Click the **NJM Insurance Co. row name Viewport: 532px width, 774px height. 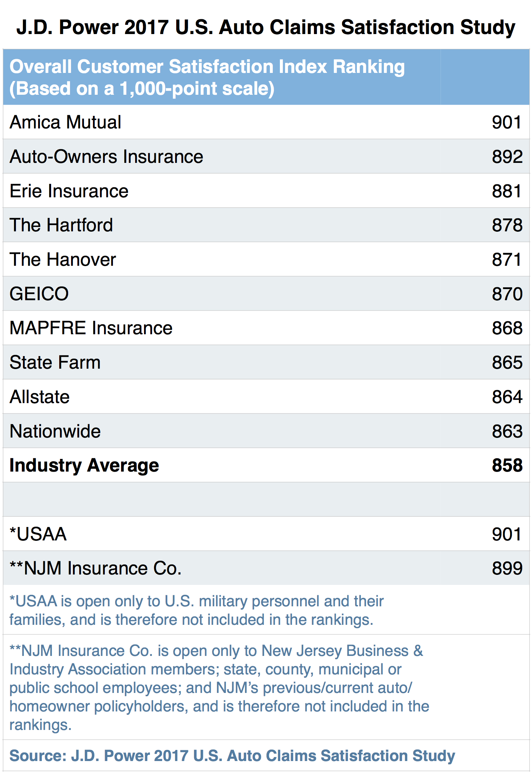tap(95, 568)
